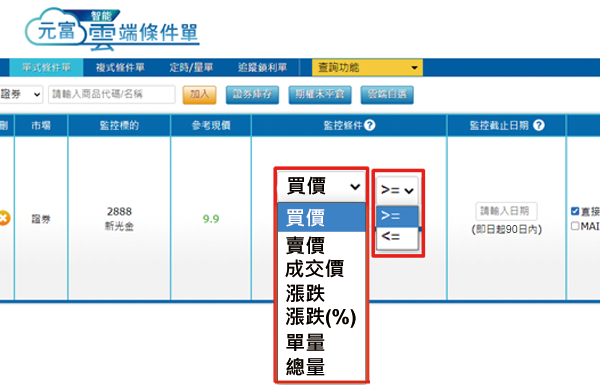Remove the 2888 row with orange X
The width and height of the screenshot is (600, 385).
(x=3, y=218)
